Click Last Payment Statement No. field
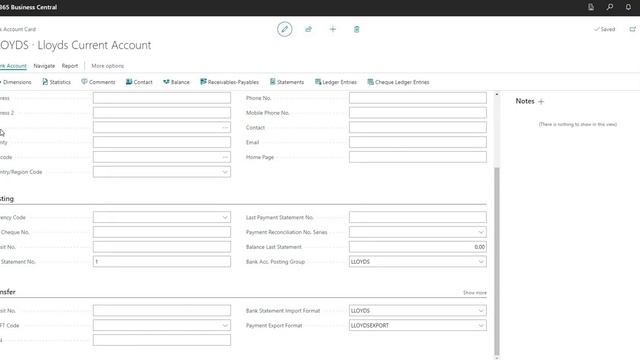 (x=418, y=217)
